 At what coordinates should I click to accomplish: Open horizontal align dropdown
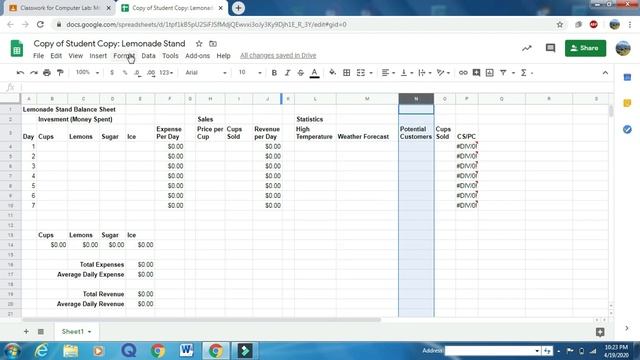click(388, 73)
